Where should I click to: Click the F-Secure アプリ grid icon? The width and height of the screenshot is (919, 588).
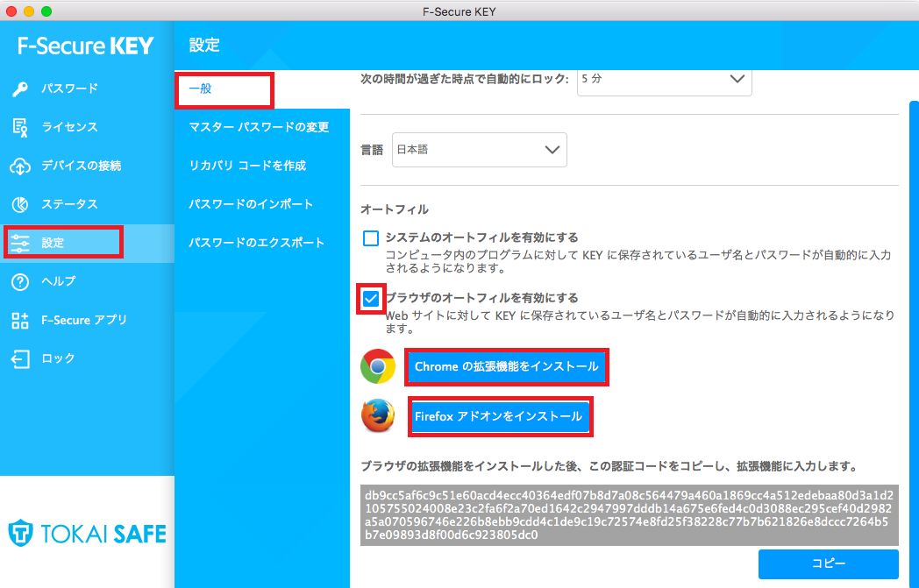20,321
